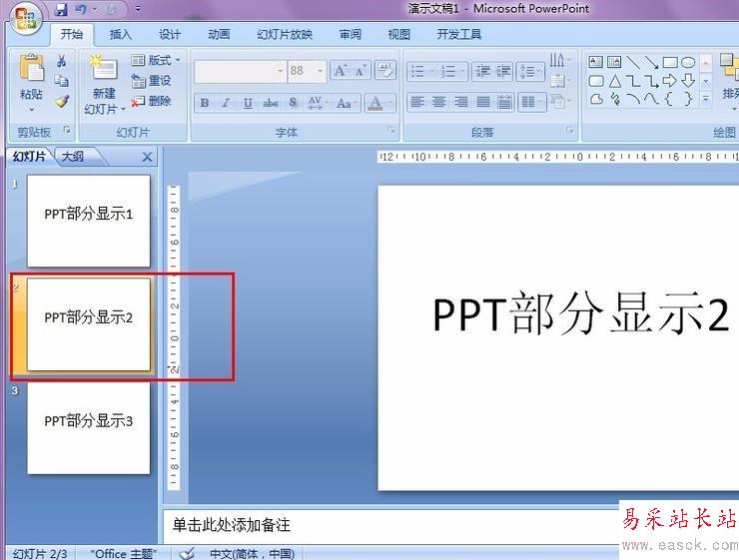Decrease font size with shrink font icon

pyautogui.click(x=362, y=71)
